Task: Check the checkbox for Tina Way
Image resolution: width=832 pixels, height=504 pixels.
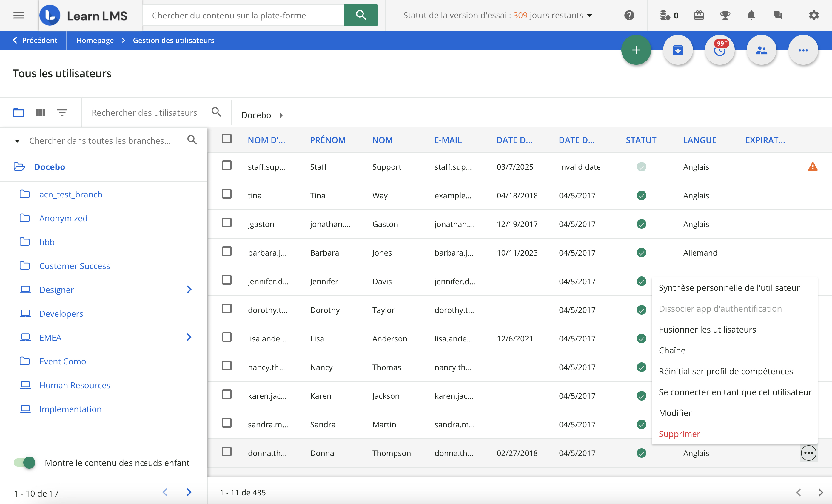Action: coord(227,194)
